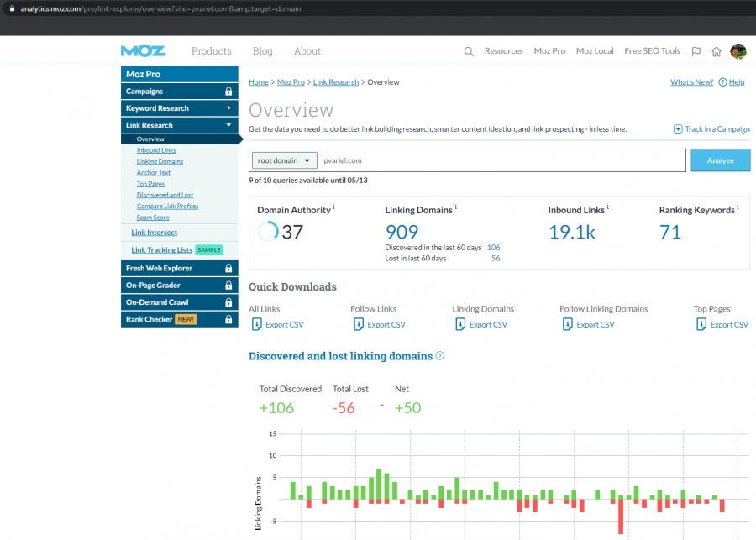
Task: Open Discovered and Lost in sidebar
Action: tap(165, 195)
